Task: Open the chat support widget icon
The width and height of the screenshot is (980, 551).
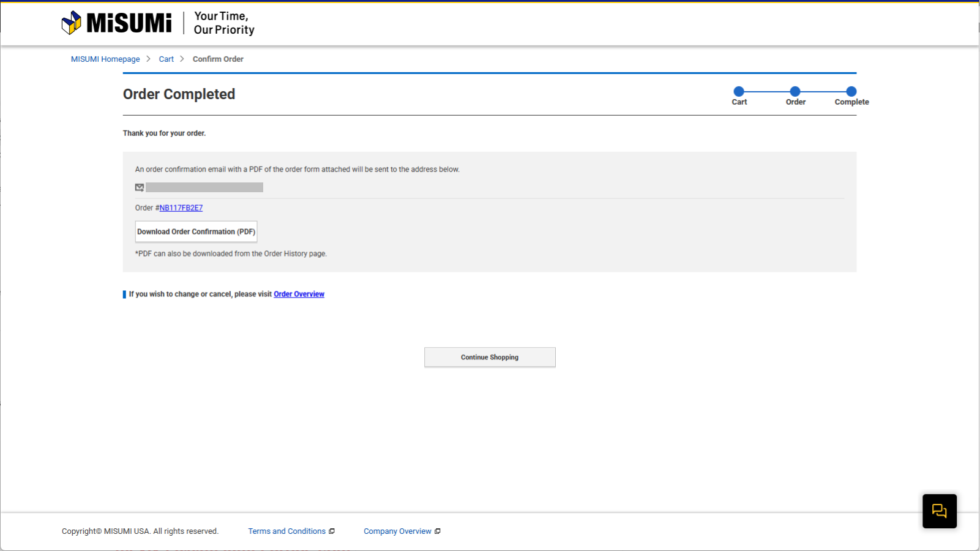Action: [x=939, y=511]
